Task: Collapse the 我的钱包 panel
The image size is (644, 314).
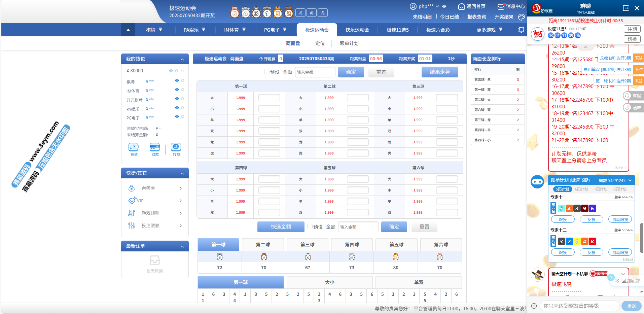Action: coord(182,60)
